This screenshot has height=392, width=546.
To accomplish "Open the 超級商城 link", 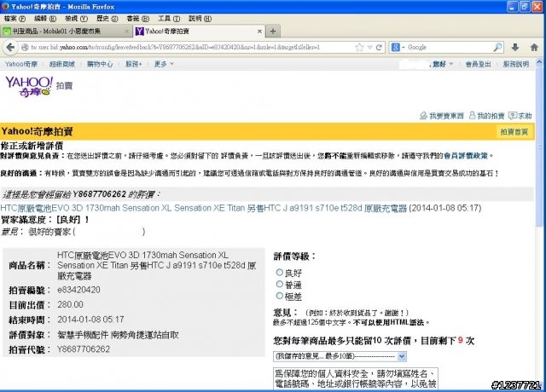I will (x=62, y=64).
